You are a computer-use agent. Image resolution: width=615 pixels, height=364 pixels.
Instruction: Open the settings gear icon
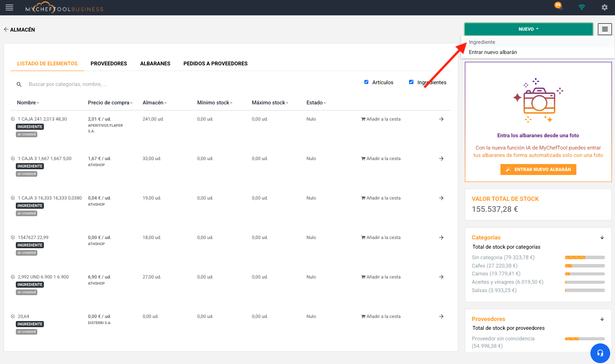click(x=604, y=7)
